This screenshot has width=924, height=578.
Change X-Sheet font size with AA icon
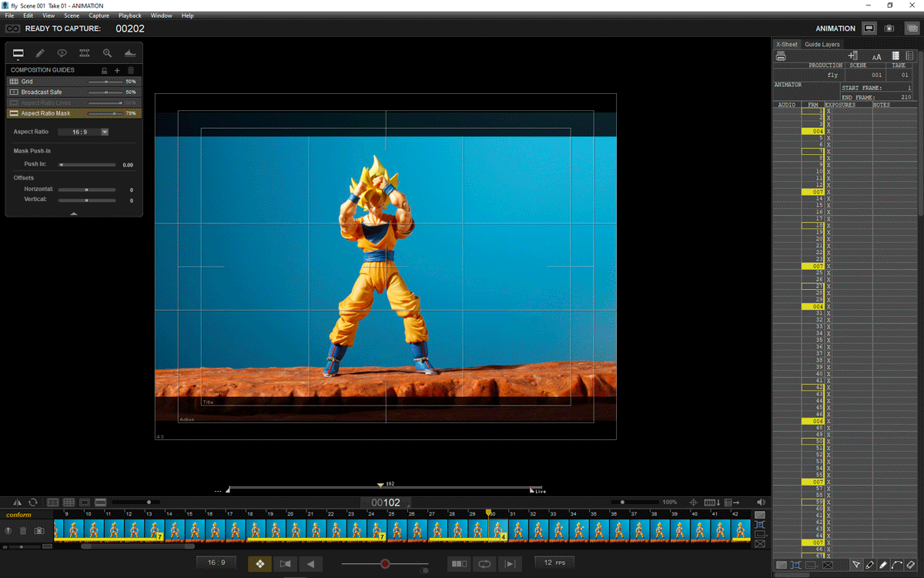(x=876, y=56)
